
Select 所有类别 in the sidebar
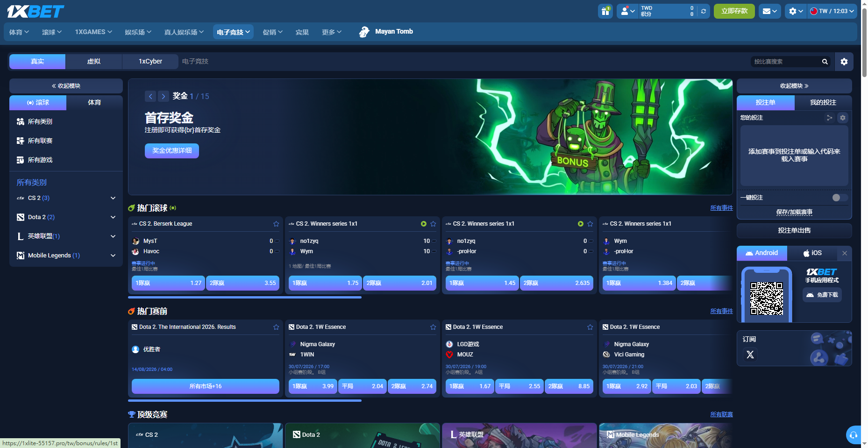[66, 121]
